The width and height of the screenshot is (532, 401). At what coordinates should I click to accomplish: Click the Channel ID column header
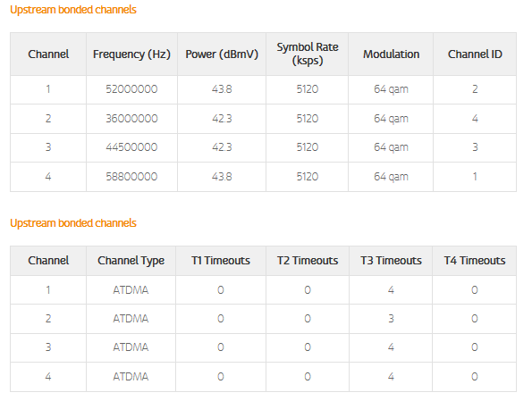pyautogui.click(x=475, y=54)
